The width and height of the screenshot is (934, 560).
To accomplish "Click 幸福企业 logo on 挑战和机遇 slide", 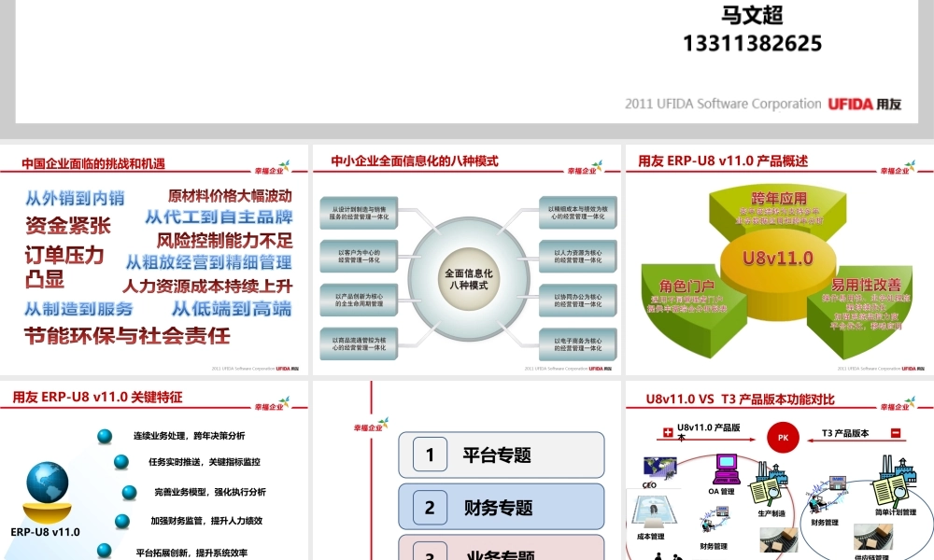I will pyautogui.click(x=272, y=167).
